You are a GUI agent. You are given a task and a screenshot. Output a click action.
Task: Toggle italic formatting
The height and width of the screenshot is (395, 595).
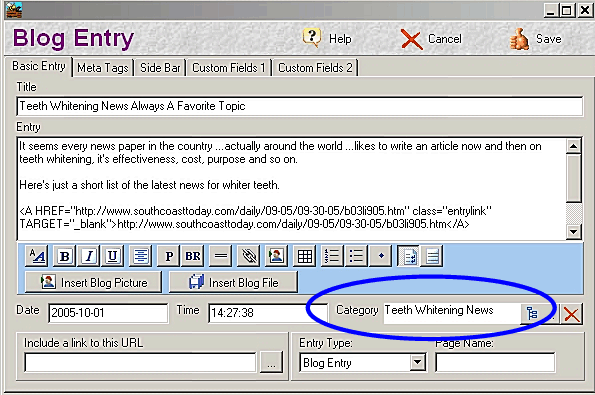click(x=89, y=256)
